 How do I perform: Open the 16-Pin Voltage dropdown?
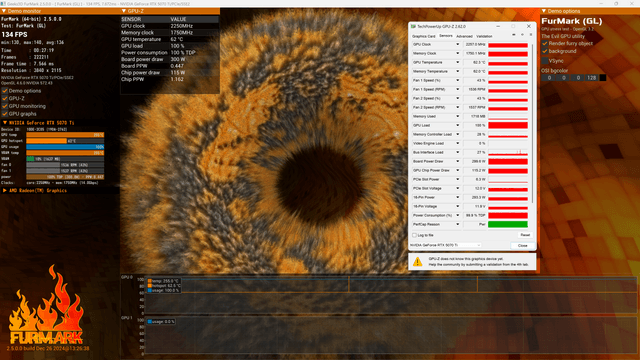pyautogui.click(x=457, y=206)
